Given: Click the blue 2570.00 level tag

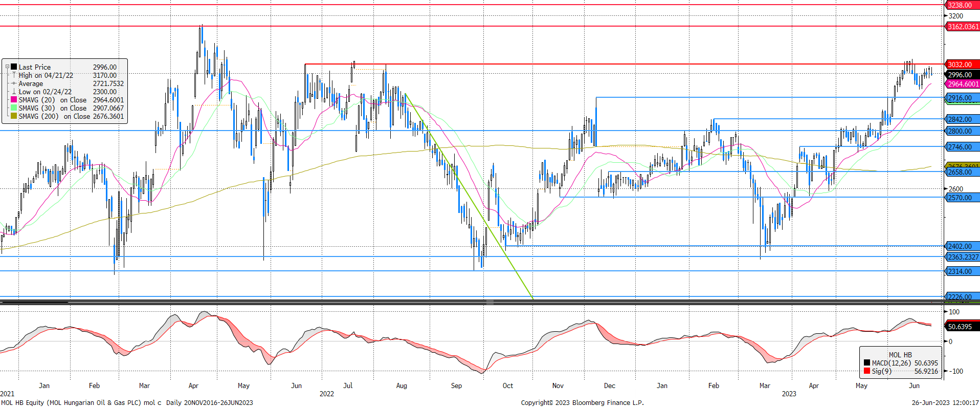Looking at the screenshot, I should (962, 198).
